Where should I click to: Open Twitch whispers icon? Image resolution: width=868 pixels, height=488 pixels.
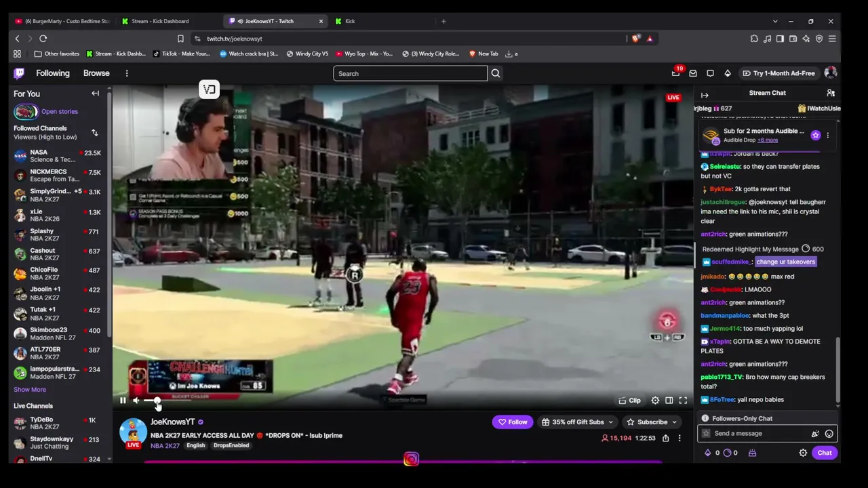coord(710,73)
